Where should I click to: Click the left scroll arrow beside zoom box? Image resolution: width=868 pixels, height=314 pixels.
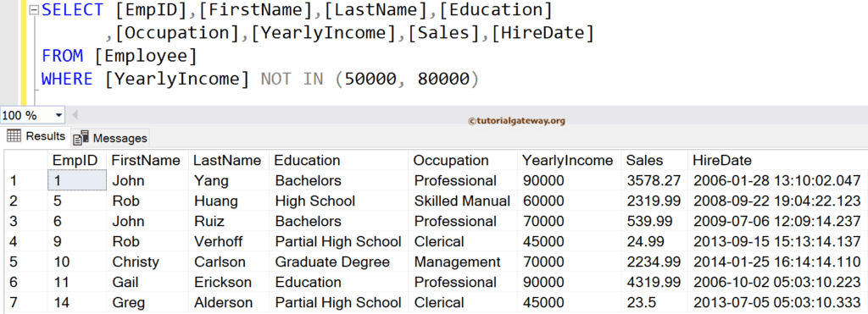75,116
